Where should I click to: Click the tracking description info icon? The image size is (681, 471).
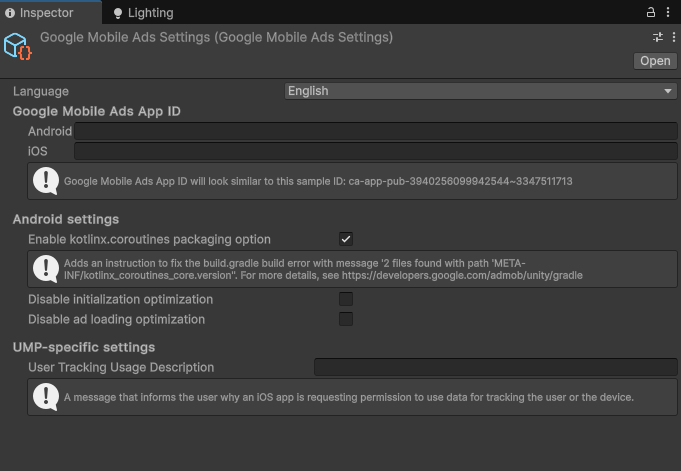46,397
